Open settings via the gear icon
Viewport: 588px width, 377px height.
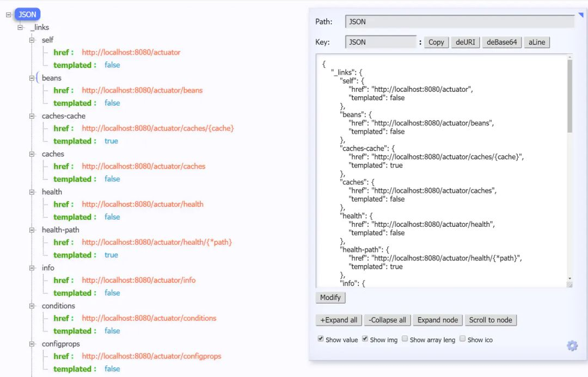(572, 345)
